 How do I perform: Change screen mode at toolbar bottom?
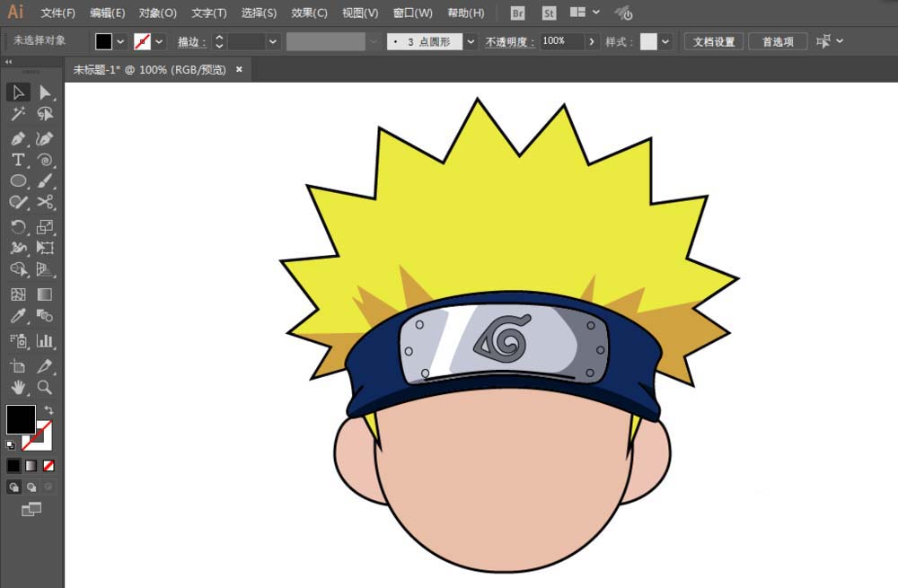click(31, 509)
